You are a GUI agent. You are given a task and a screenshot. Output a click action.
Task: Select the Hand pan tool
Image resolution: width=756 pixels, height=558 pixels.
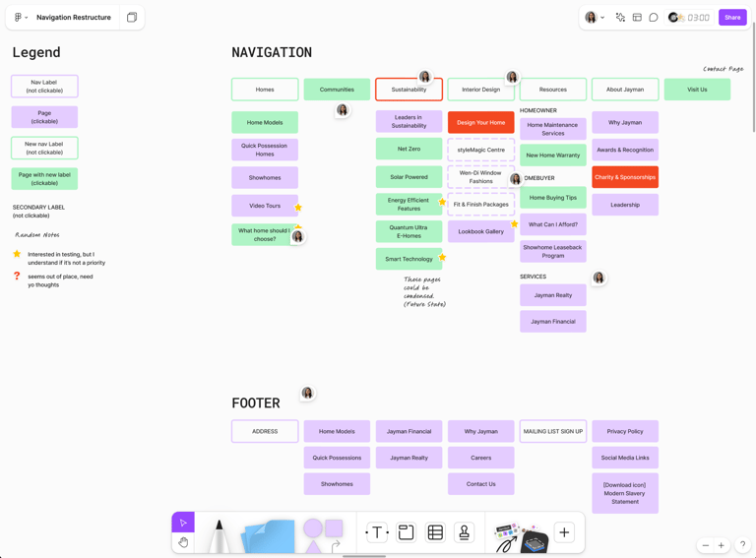click(183, 543)
